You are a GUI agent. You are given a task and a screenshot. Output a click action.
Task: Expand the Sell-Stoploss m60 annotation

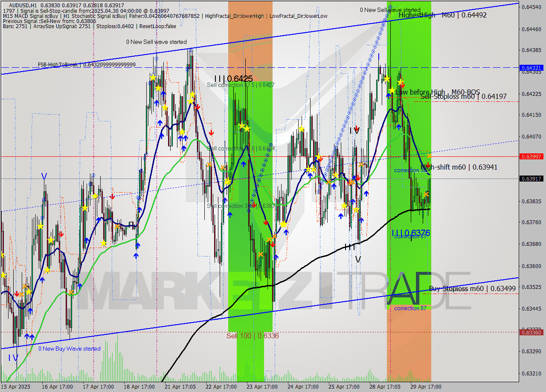[463, 97]
